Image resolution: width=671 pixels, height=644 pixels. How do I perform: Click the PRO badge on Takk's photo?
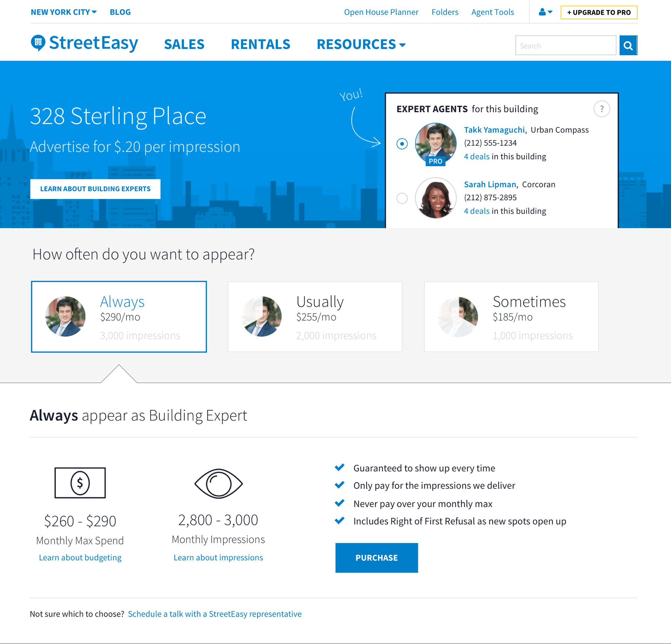(x=435, y=161)
